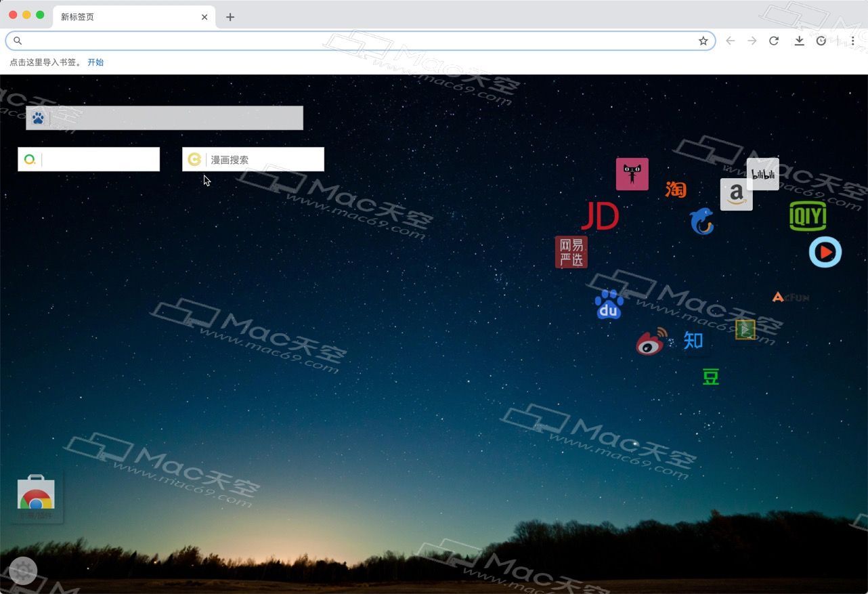Open the Zhihu 知 shortcut
Viewport: 868px width, 594px height.
point(693,340)
